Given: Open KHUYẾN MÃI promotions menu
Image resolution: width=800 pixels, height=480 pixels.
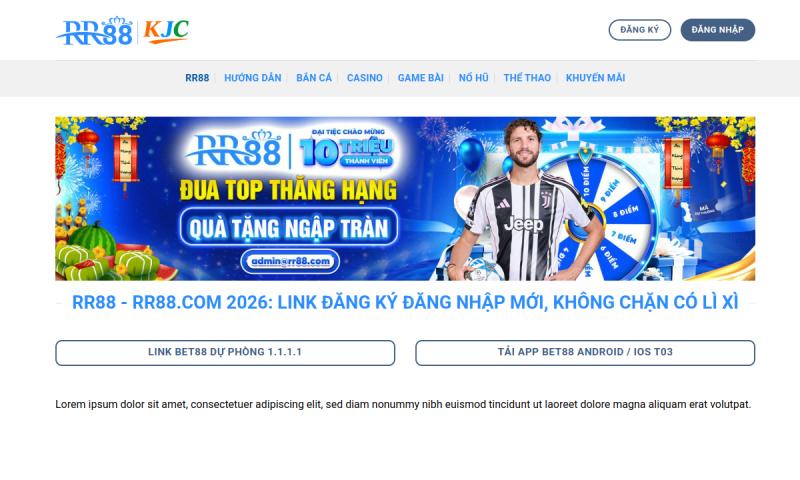Looking at the screenshot, I should pyautogui.click(x=595, y=78).
